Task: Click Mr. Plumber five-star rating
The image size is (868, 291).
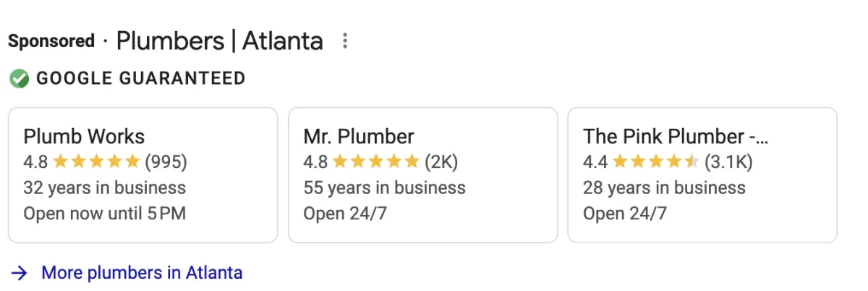Action: click(375, 161)
